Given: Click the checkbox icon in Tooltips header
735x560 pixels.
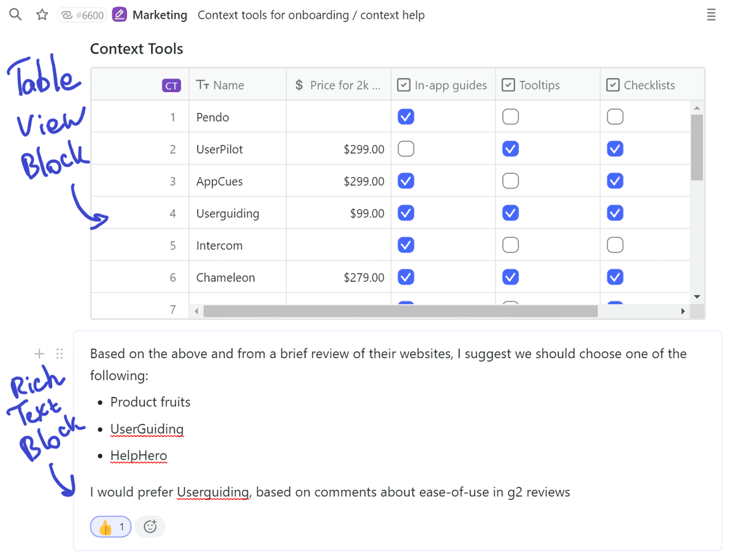Looking at the screenshot, I should [x=508, y=85].
